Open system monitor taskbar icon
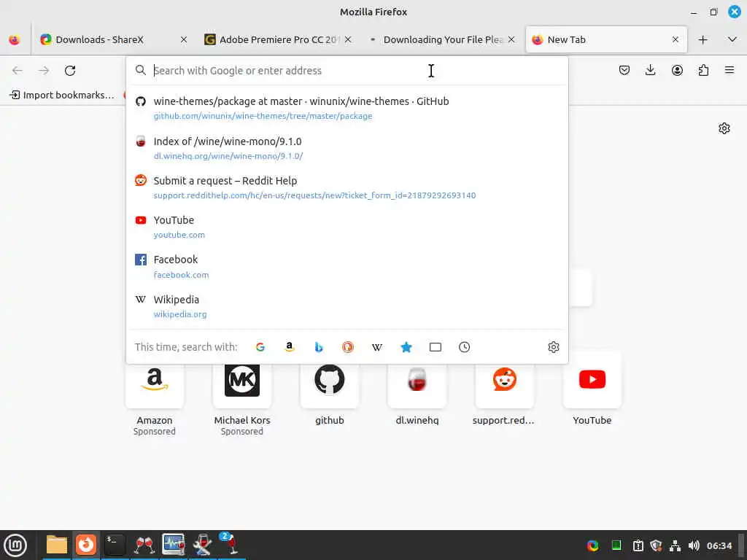 point(173,545)
